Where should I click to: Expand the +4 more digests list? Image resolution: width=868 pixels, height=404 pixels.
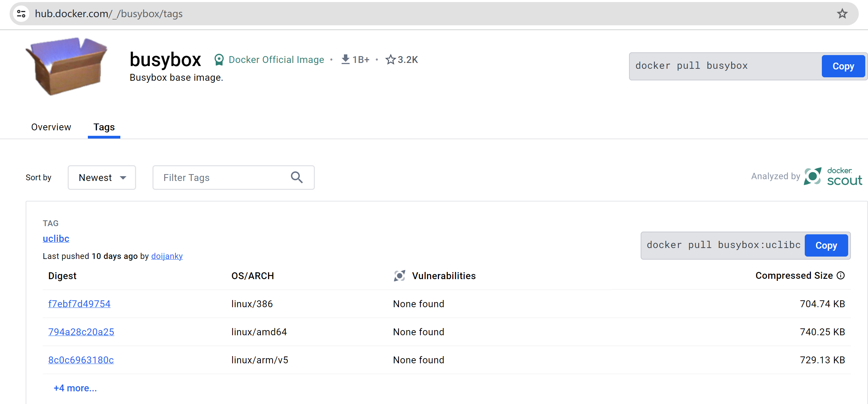click(75, 388)
